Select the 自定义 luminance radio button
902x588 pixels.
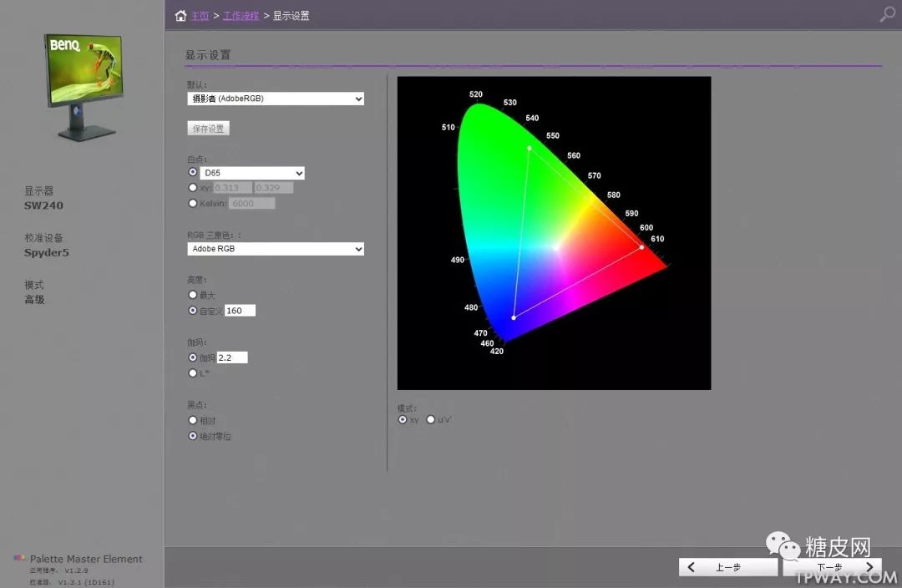click(x=193, y=310)
